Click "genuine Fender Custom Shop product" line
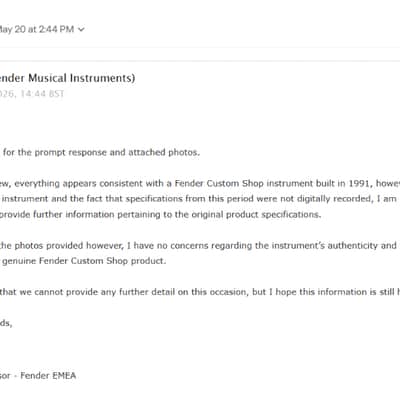 pyautogui.click(x=84, y=261)
